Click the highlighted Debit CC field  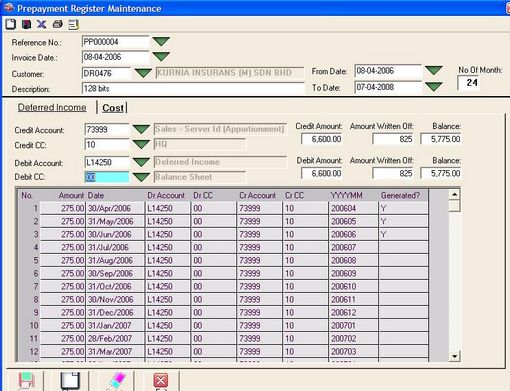pos(107,177)
